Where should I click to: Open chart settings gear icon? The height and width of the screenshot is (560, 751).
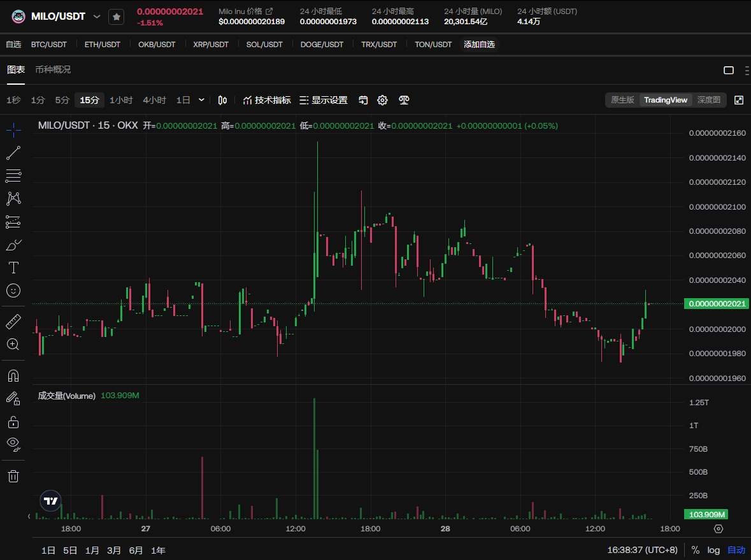click(382, 100)
